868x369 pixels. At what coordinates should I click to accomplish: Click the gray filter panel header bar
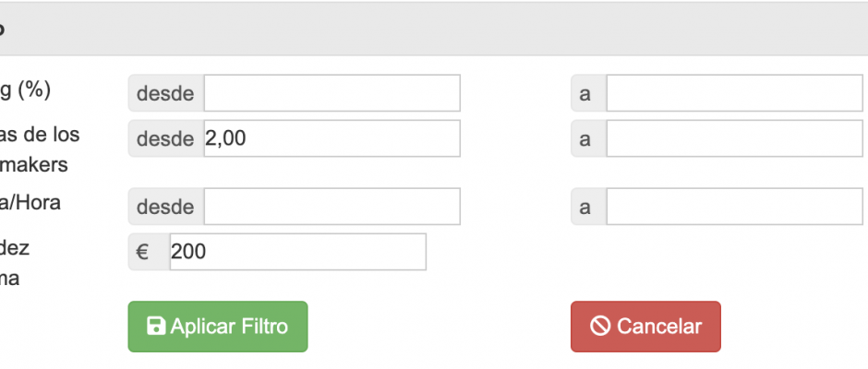(x=434, y=29)
